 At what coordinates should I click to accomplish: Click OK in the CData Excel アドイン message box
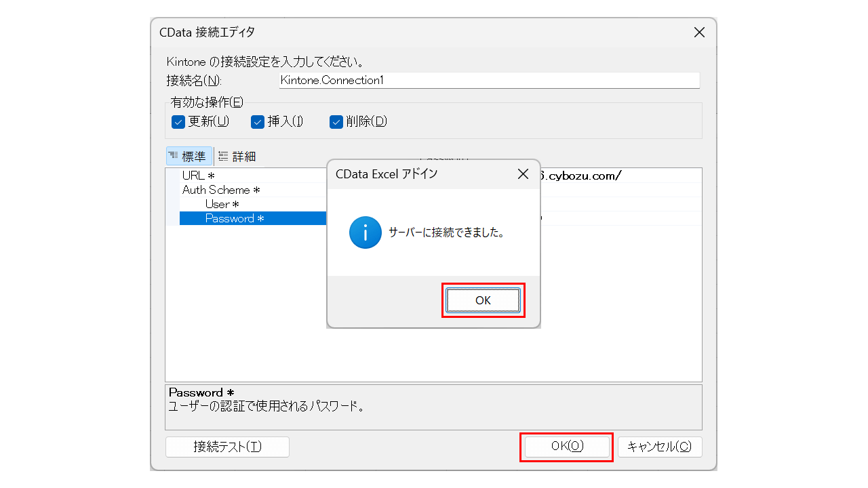pos(483,300)
